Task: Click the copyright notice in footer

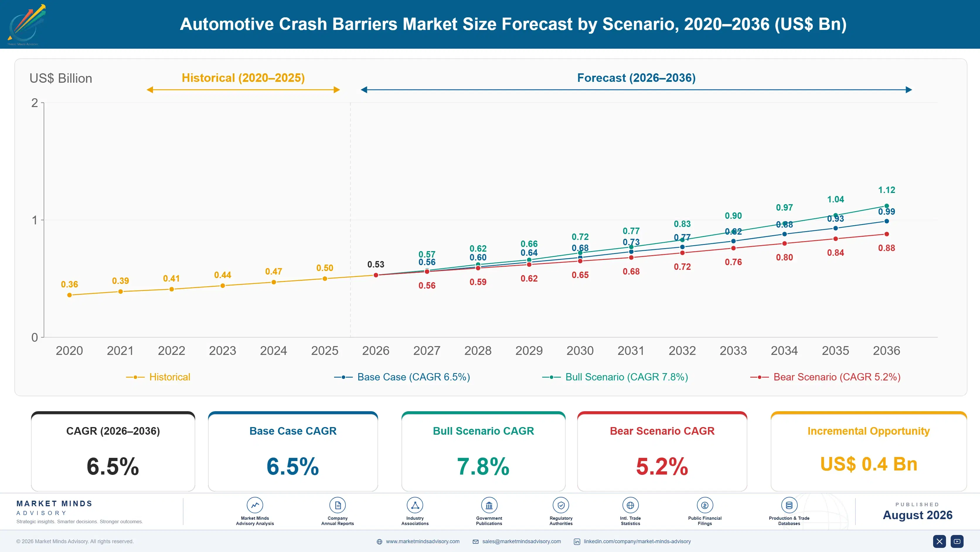Action: [75, 541]
